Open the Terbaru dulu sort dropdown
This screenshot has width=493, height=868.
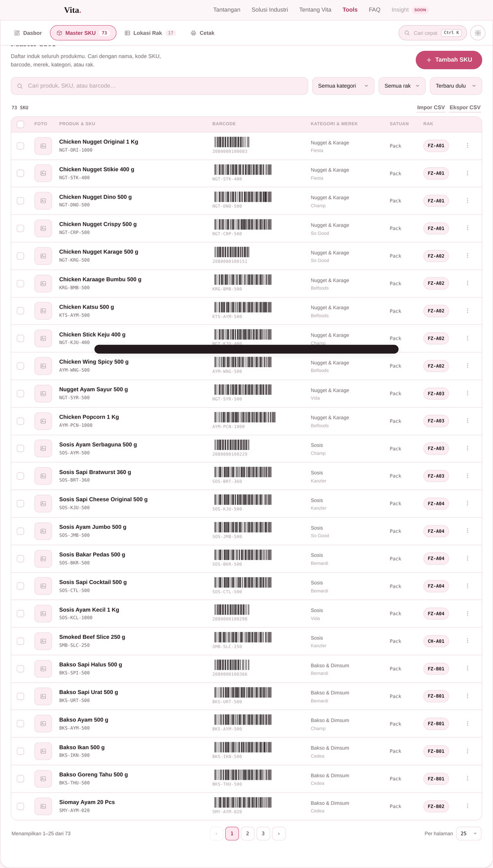(x=456, y=86)
